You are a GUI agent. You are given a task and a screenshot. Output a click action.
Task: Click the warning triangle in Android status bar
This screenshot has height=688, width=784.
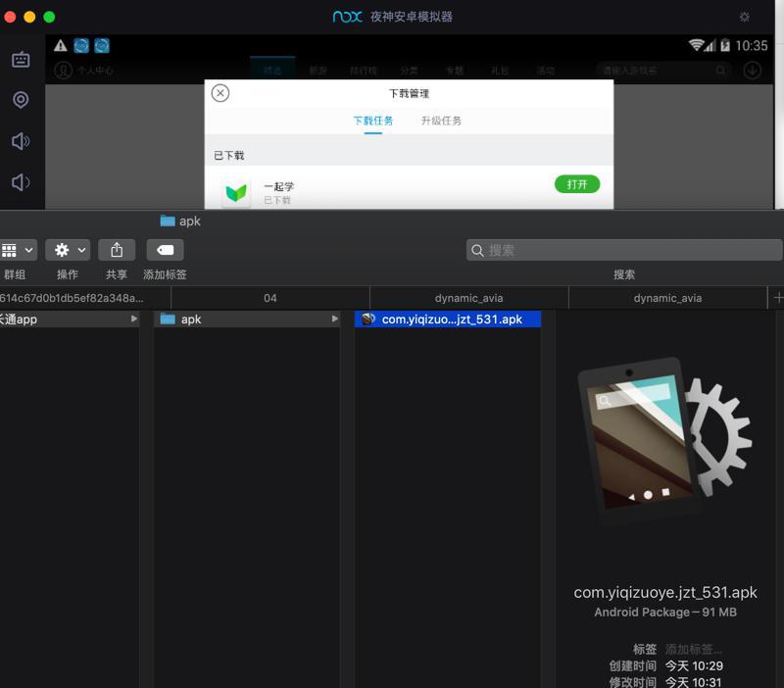coord(61,45)
